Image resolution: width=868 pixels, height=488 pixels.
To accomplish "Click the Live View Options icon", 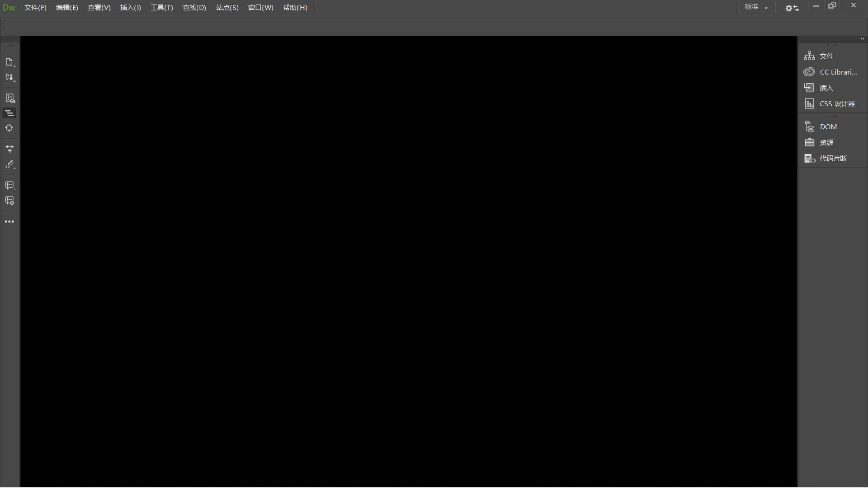I will (x=9, y=98).
